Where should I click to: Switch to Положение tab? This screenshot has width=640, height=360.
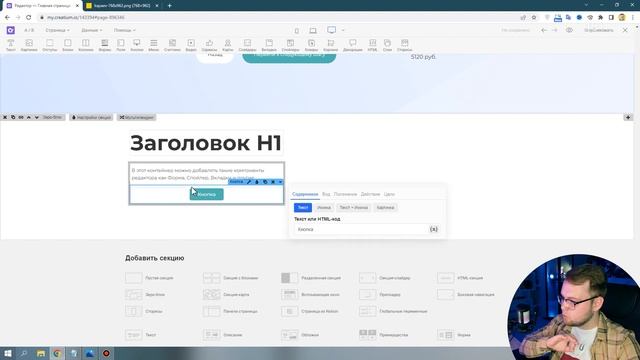point(345,194)
